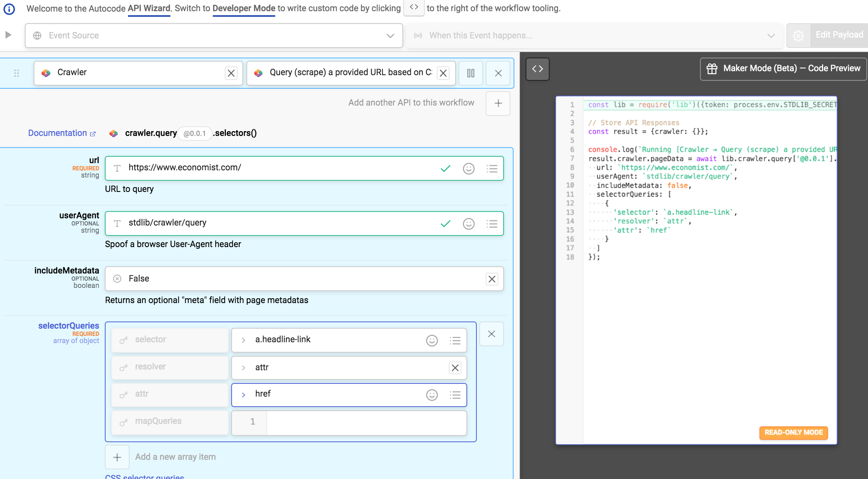Click the selectorQueries label
The image size is (868, 479).
point(68,326)
